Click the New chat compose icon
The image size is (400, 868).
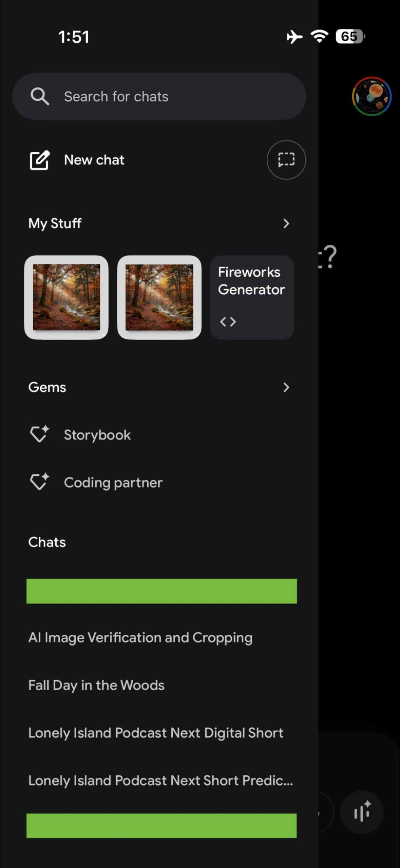coord(39,160)
